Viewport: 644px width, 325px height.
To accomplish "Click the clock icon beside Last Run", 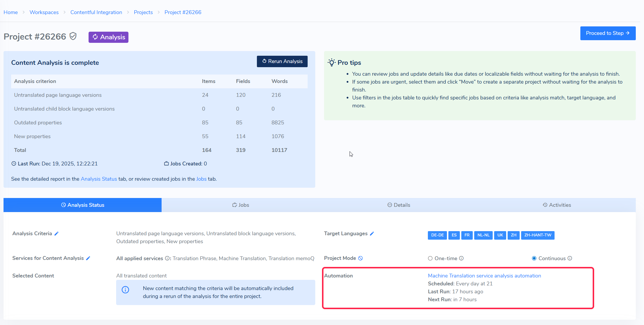I will (14, 164).
